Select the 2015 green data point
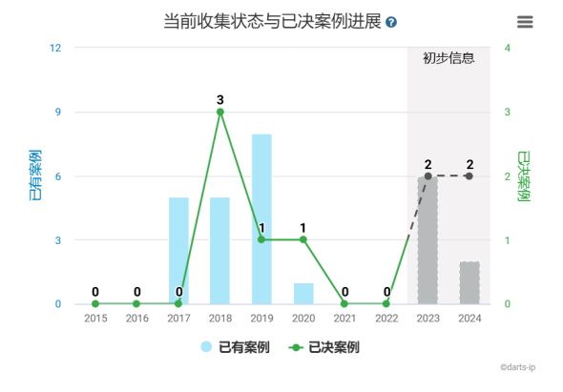 95,303
